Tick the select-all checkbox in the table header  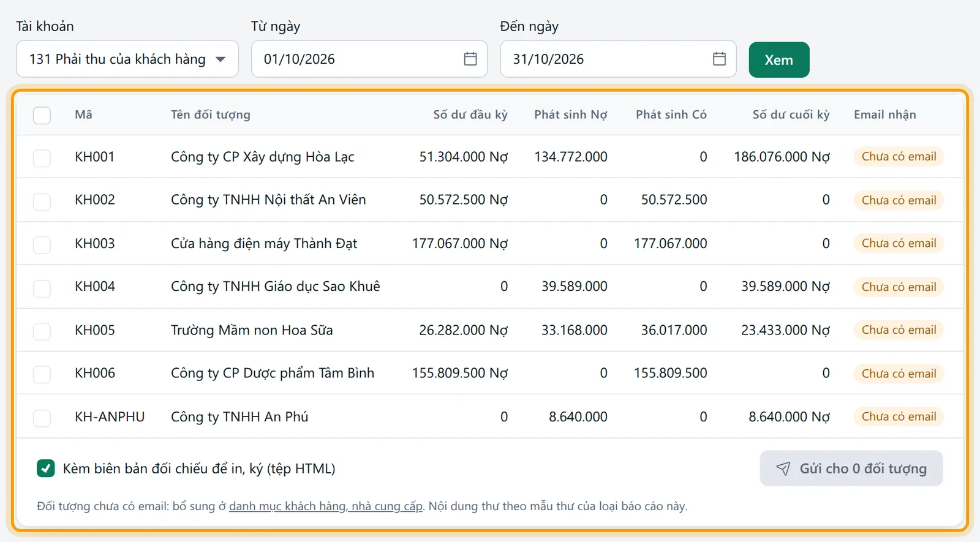point(42,115)
